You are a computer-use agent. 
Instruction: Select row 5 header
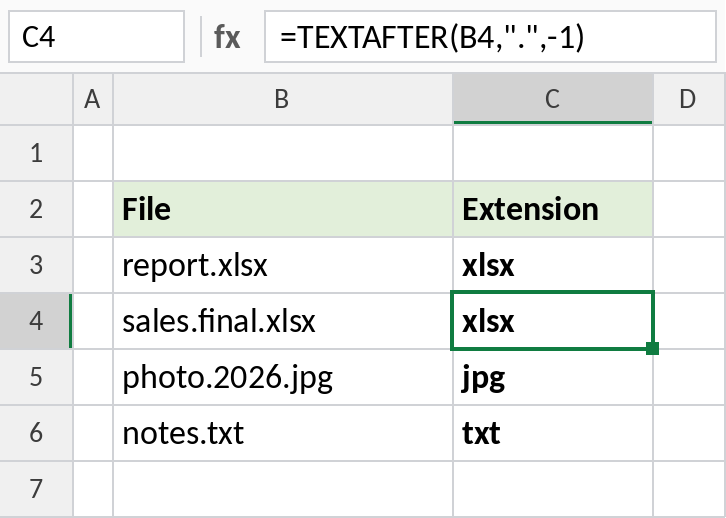coord(36,377)
